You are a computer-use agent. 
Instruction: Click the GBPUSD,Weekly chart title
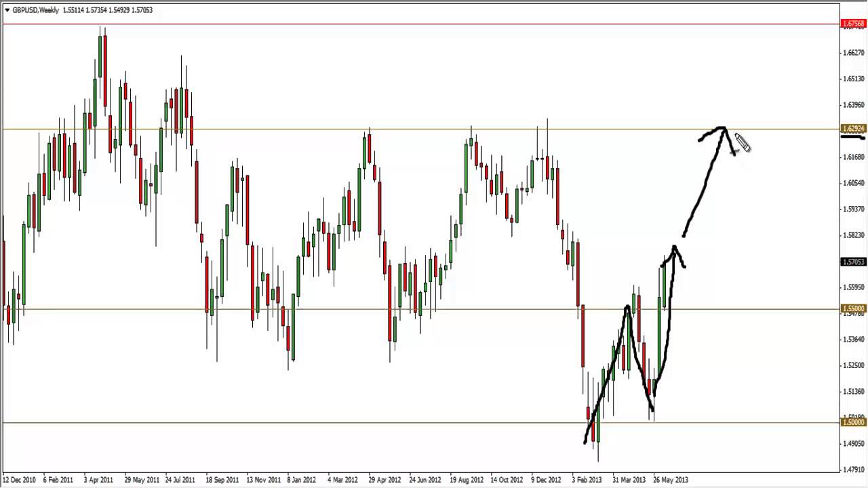36,10
